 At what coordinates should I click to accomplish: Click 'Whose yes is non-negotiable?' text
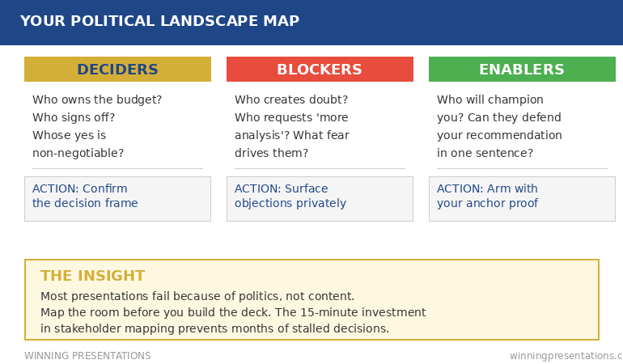(x=78, y=144)
